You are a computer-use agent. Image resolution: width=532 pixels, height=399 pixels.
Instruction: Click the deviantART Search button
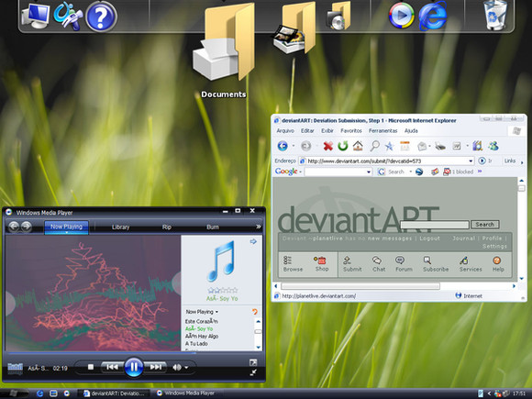[x=485, y=225]
